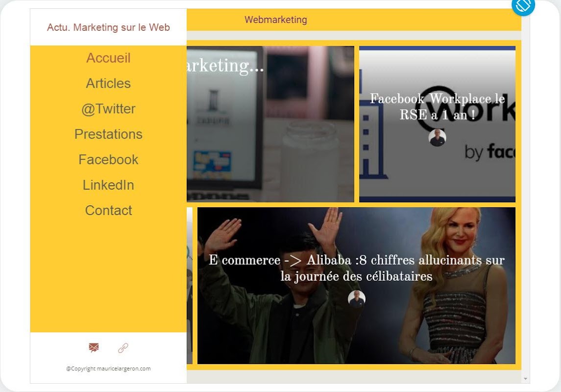Open the @Twitter menu item
The height and width of the screenshot is (392, 561).
click(x=108, y=109)
